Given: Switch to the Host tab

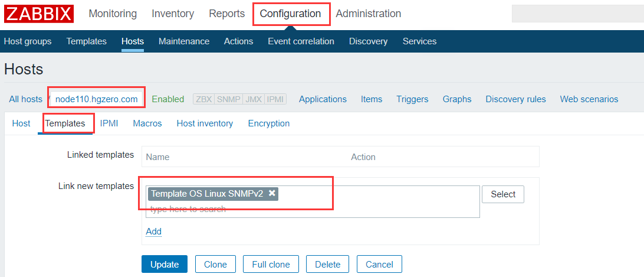Looking at the screenshot, I should pyautogui.click(x=21, y=123).
